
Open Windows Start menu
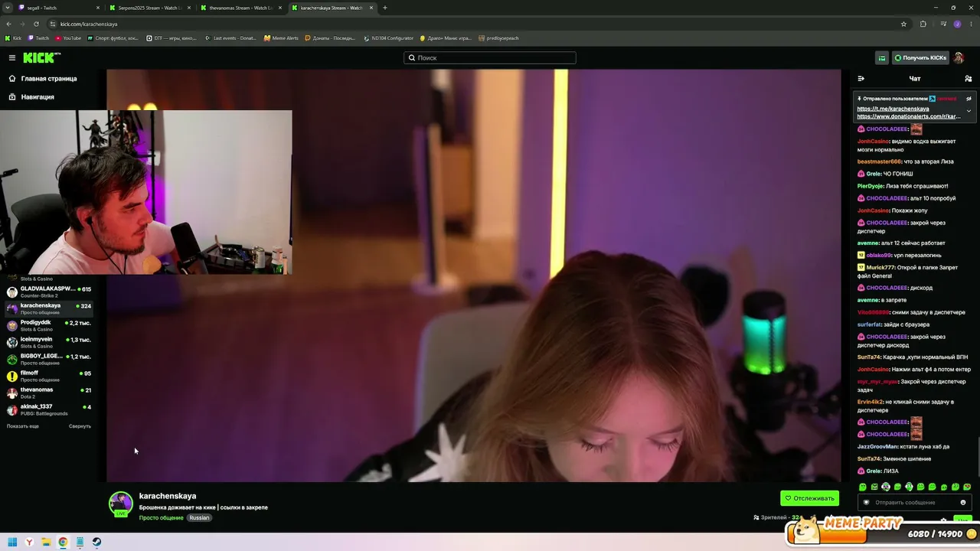(x=12, y=542)
